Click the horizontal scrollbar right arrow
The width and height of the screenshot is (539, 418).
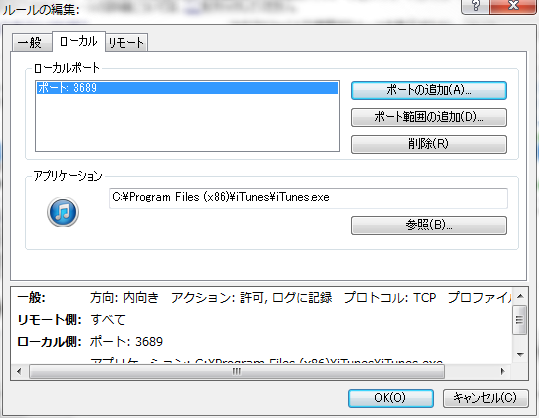pos(503,371)
